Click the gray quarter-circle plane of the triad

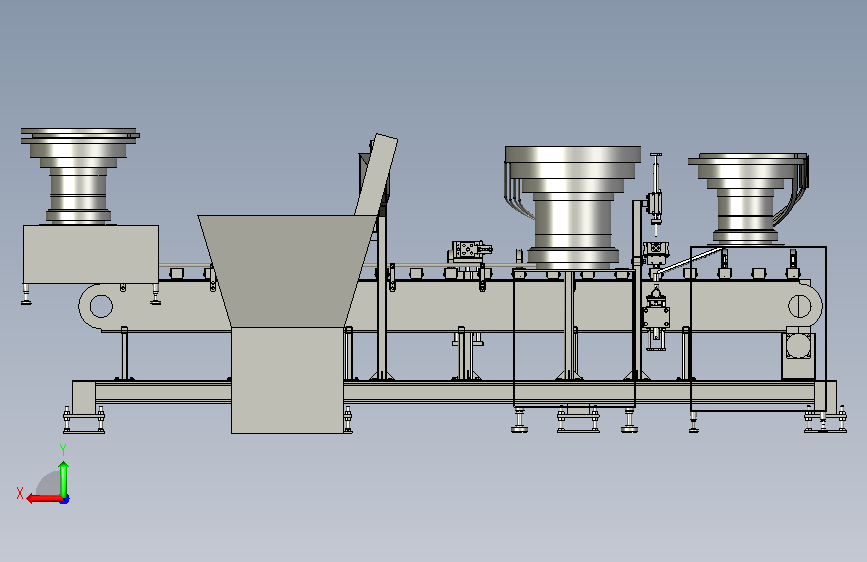tap(50, 485)
